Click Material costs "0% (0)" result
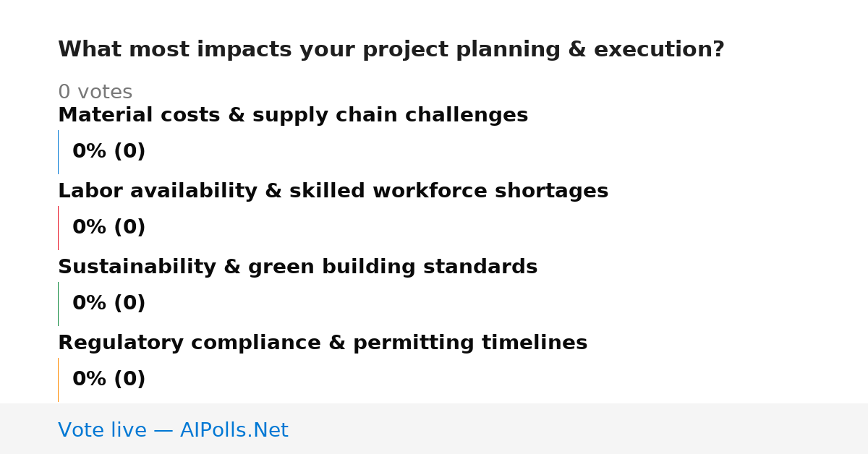The width and height of the screenshot is (868, 454). (x=109, y=152)
